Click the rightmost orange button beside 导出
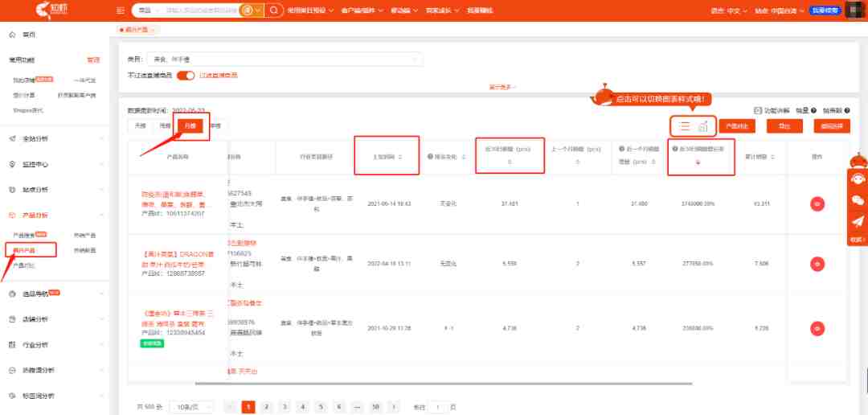Image resolution: width=868 pixels, height=415 pixels. (x=832, y=126)
